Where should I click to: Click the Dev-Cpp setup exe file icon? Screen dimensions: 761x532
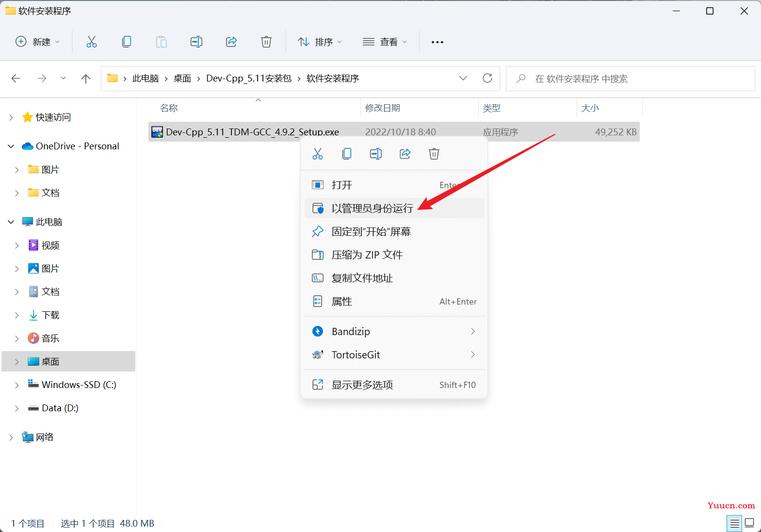[157, 131]
